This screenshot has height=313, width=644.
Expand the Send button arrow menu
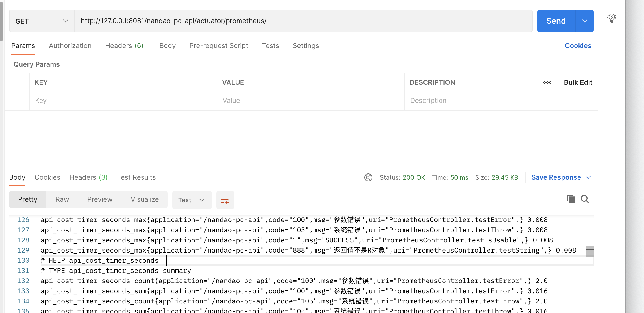coord(584,21)
